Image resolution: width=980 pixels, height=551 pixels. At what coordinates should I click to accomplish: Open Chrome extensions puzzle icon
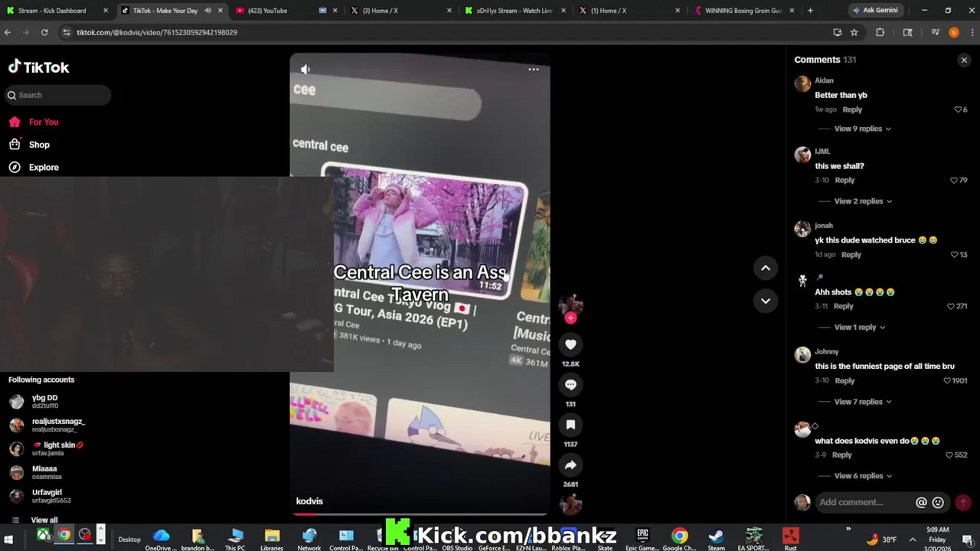(x=880, y=32)
